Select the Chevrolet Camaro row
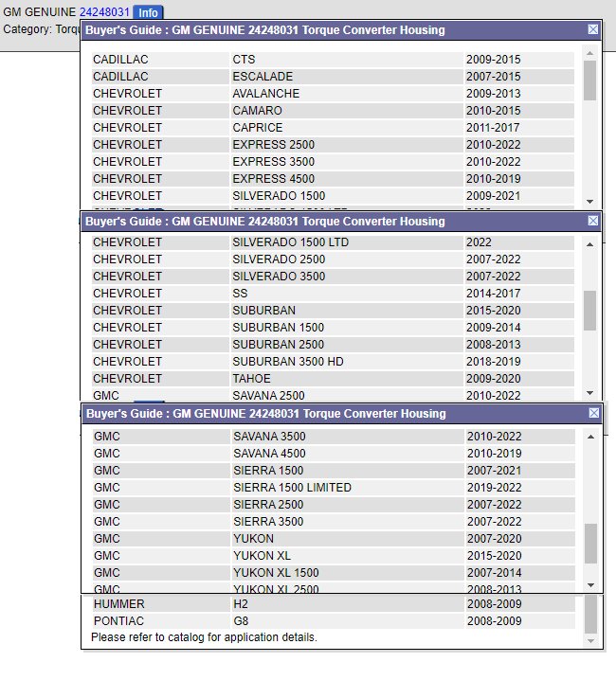 tap(332, 111)
